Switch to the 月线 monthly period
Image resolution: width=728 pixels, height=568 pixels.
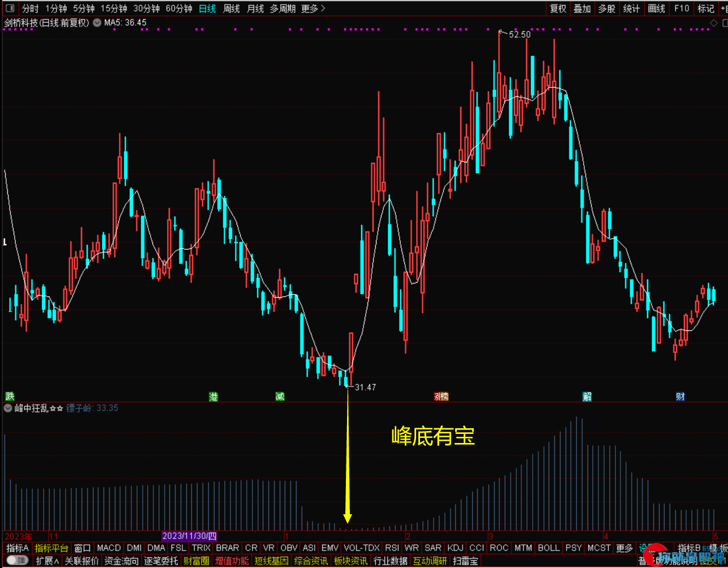pos(255,8)
